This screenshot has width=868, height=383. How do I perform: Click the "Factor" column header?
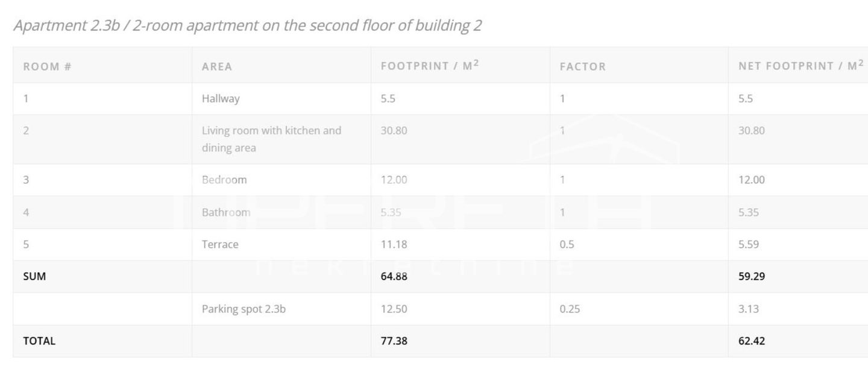tap(582, 66)
